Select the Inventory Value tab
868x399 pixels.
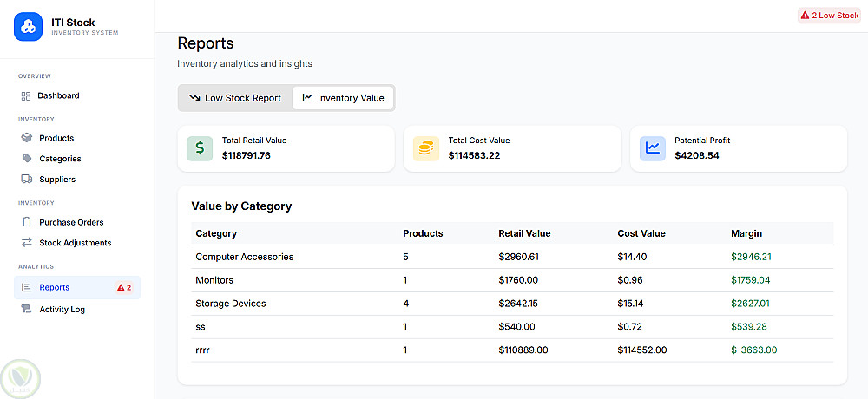tap(343, 98)
